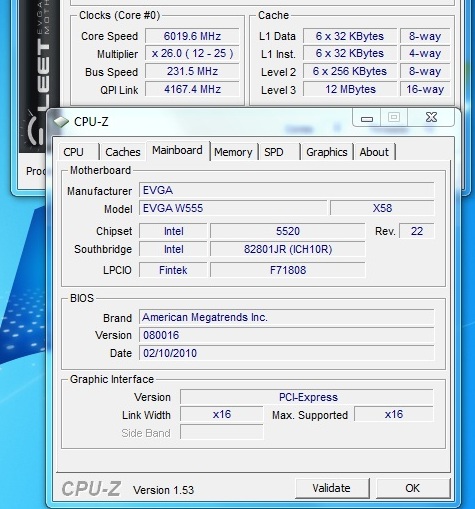This screenshot has width=475, height=509.
Task: Minimize the CPU-Z window
Action: 367,118
